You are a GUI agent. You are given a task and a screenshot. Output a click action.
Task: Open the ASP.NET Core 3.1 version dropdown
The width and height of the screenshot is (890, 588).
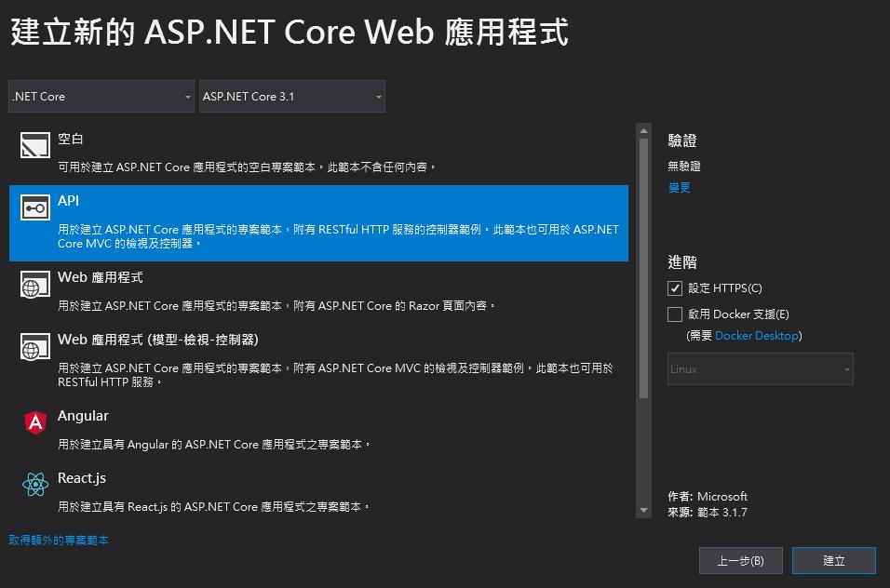point(291,97)
